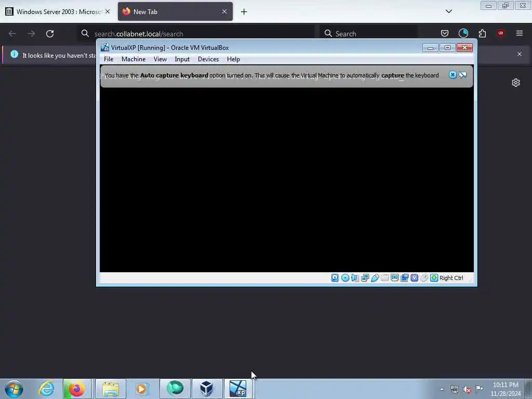Expand the list all tabs chevron

448,11
